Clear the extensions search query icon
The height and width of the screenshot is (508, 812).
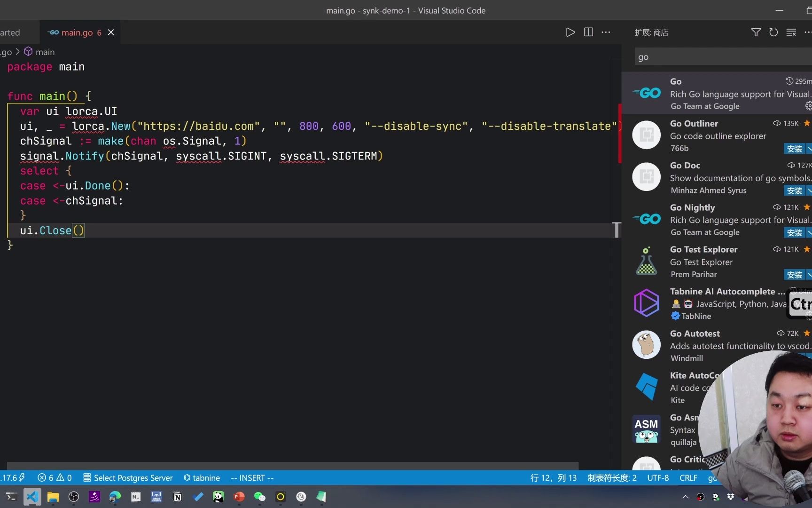(791, 32)
